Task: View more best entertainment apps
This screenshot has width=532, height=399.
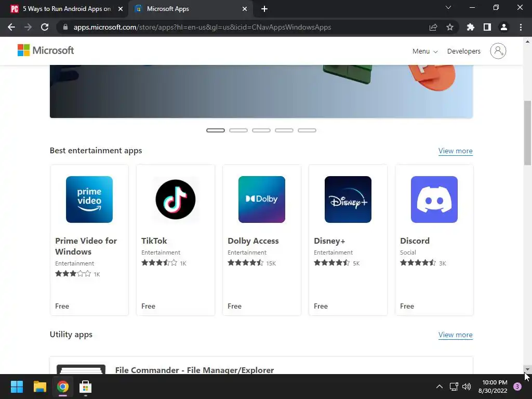Action: click(x=455, y=151)
